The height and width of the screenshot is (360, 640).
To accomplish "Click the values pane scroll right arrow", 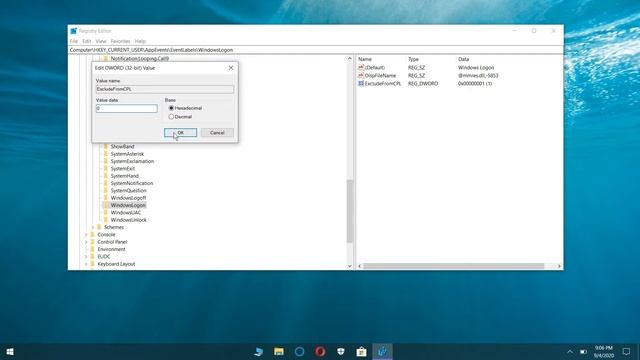I will tap(559, 266).
